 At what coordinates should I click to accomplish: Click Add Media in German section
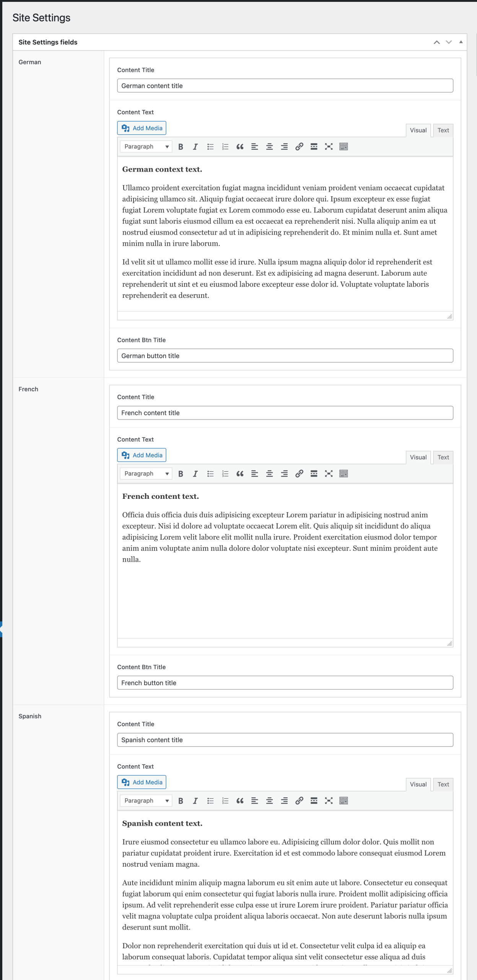pyautogui.click(x=142, y=128)
